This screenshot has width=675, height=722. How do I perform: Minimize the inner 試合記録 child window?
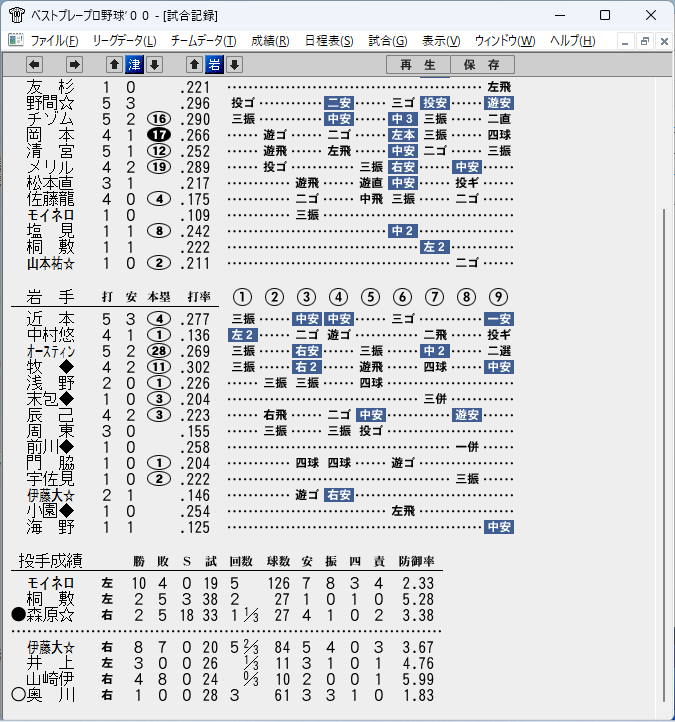pyautogui.click(x=625, y=41)
